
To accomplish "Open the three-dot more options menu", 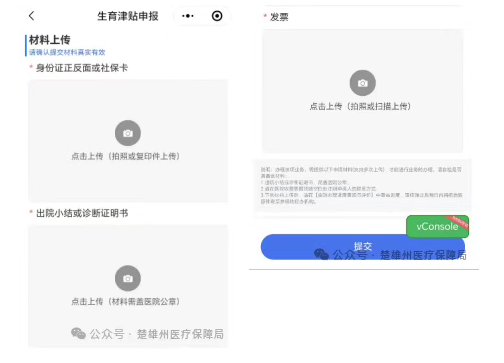I will click(x=188, y=16).
